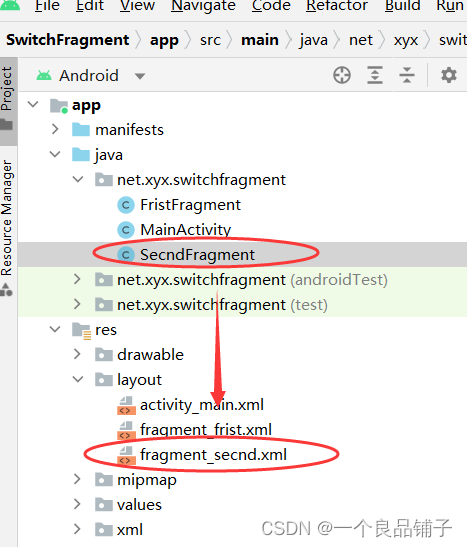Expand the drawable folder
This screenshot has height=547, width=467.
coord(77,354)
